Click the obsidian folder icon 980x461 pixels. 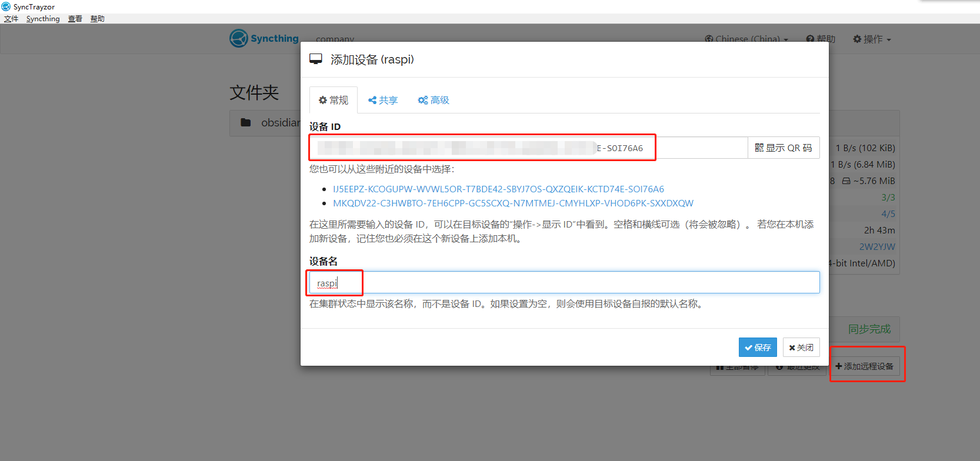point(246,122)
